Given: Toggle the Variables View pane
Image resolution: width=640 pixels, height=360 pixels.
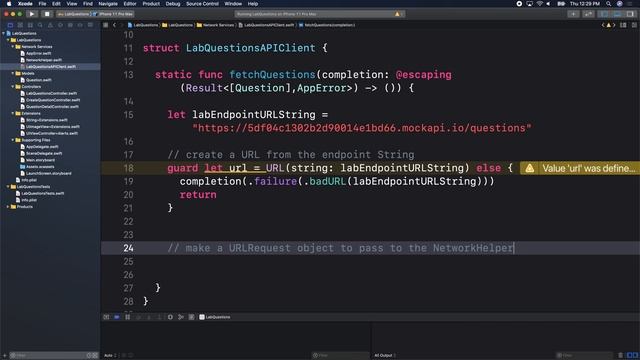Looking at the screenshot, I should click(630, 356).
